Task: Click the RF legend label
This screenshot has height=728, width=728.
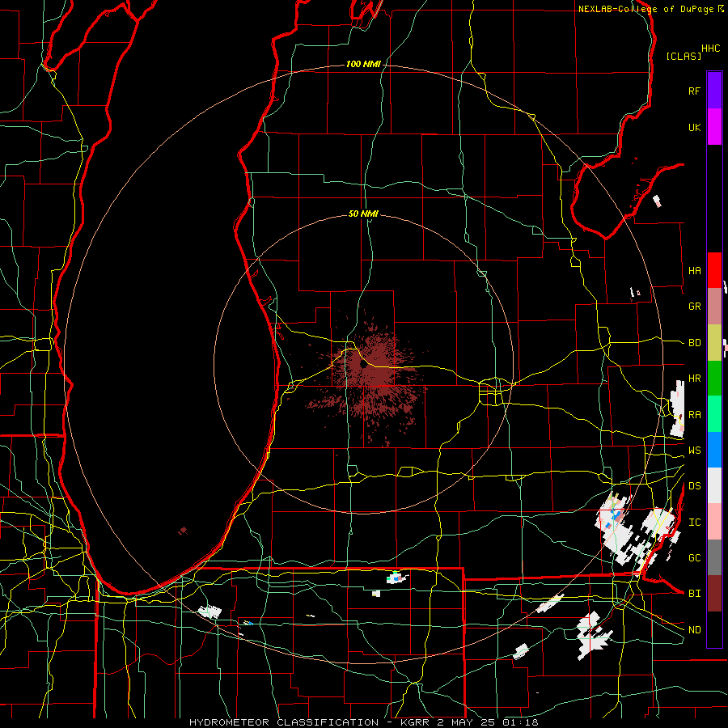Action: pos(694,91)
